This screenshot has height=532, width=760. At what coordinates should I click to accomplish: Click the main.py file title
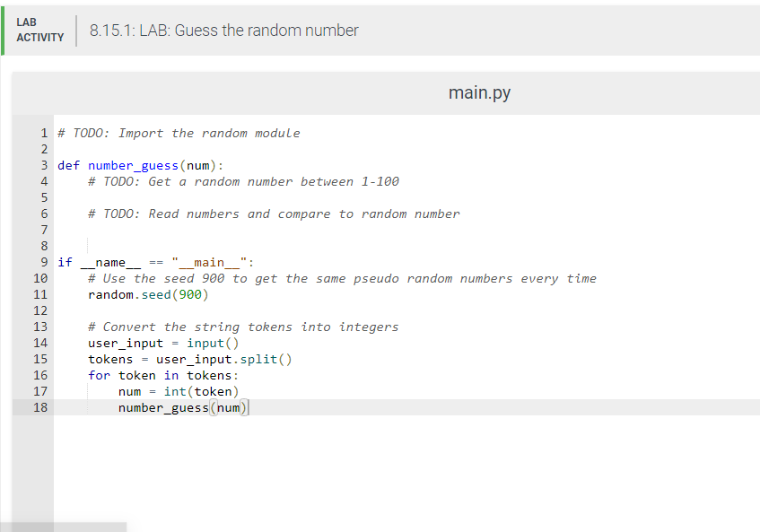[479, 92]
